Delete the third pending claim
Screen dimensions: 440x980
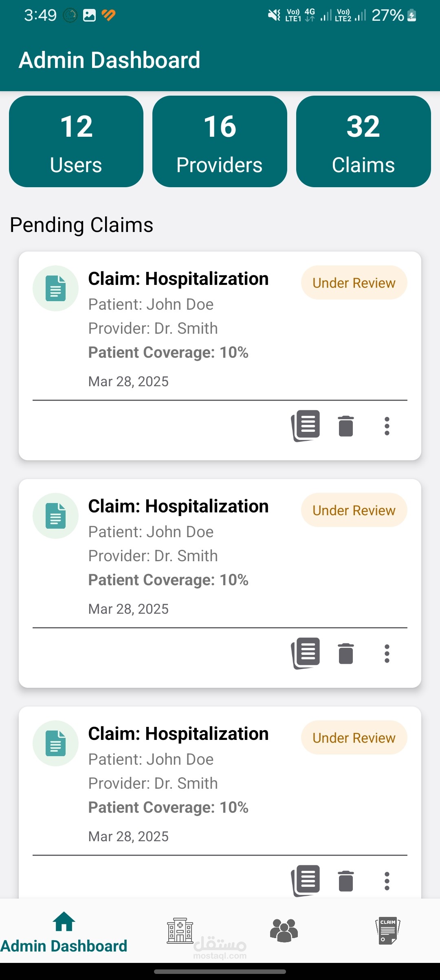point(346,881)
